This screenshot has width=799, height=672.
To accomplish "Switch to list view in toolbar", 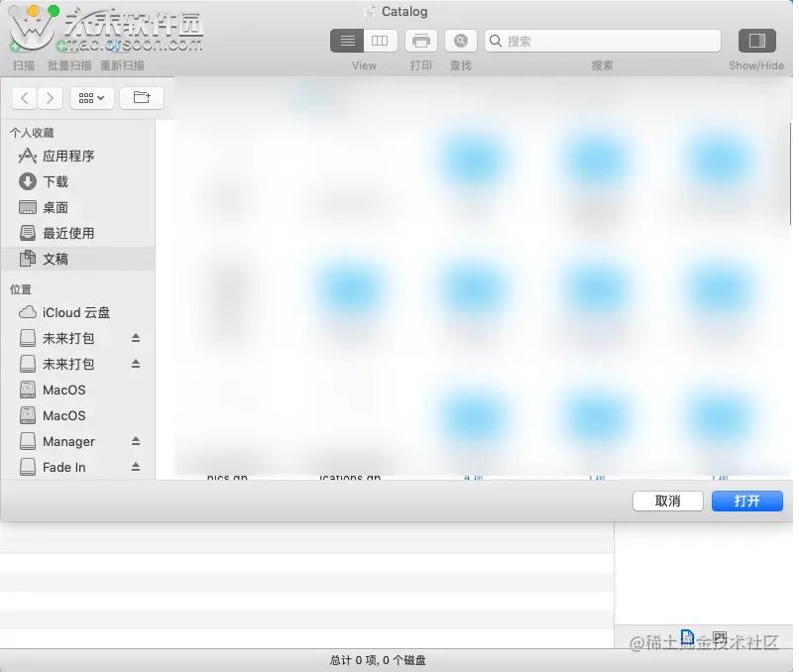I will click(347, 41).
